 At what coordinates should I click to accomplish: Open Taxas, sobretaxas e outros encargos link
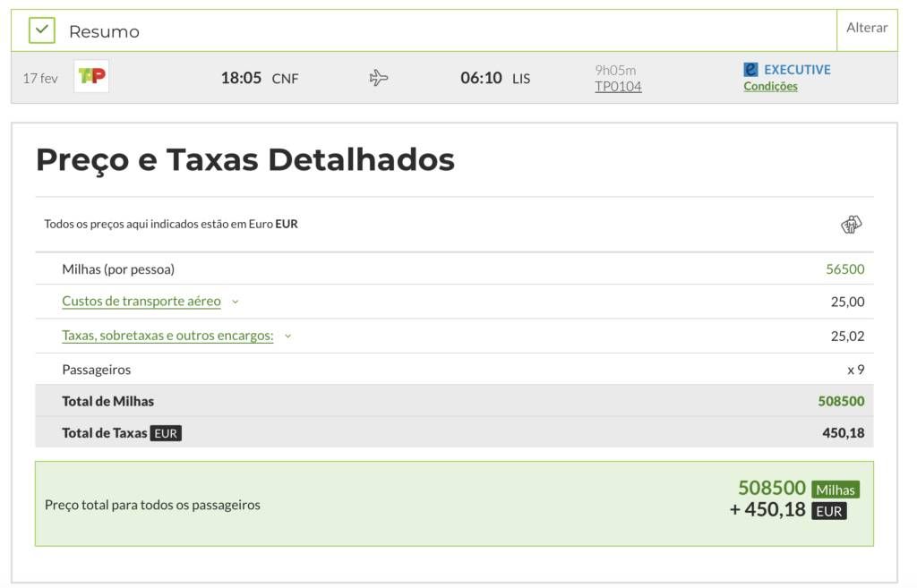pos(167,336)
